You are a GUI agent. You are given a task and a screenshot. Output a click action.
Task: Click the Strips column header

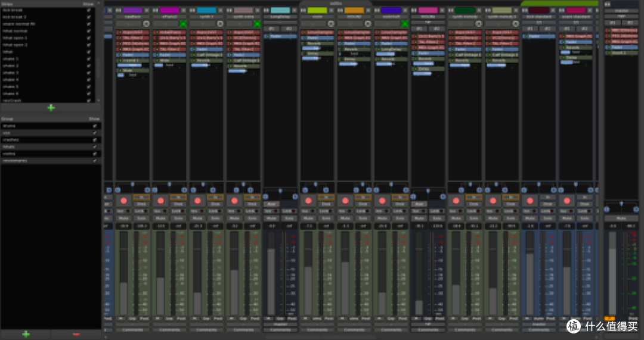(x=7, y=4)
